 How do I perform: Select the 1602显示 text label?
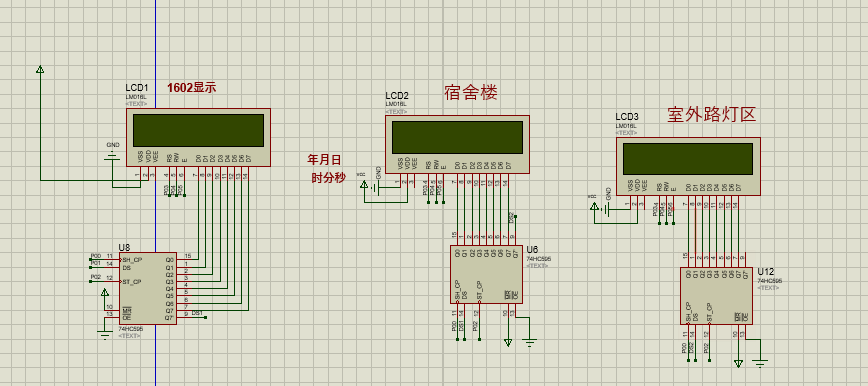pos(192,87)
